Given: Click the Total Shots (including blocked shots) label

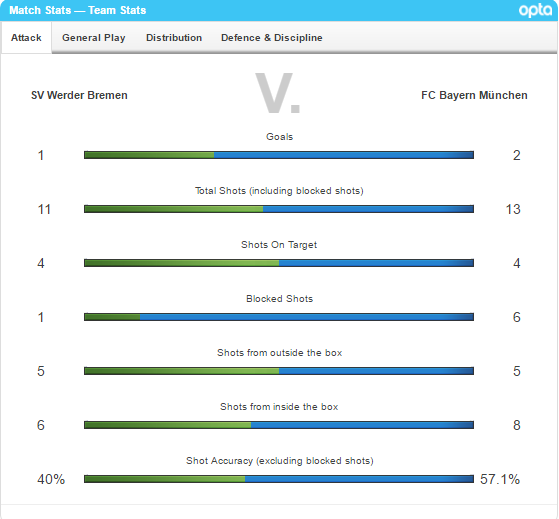Looking at the screenshot, I should (279, 191).
